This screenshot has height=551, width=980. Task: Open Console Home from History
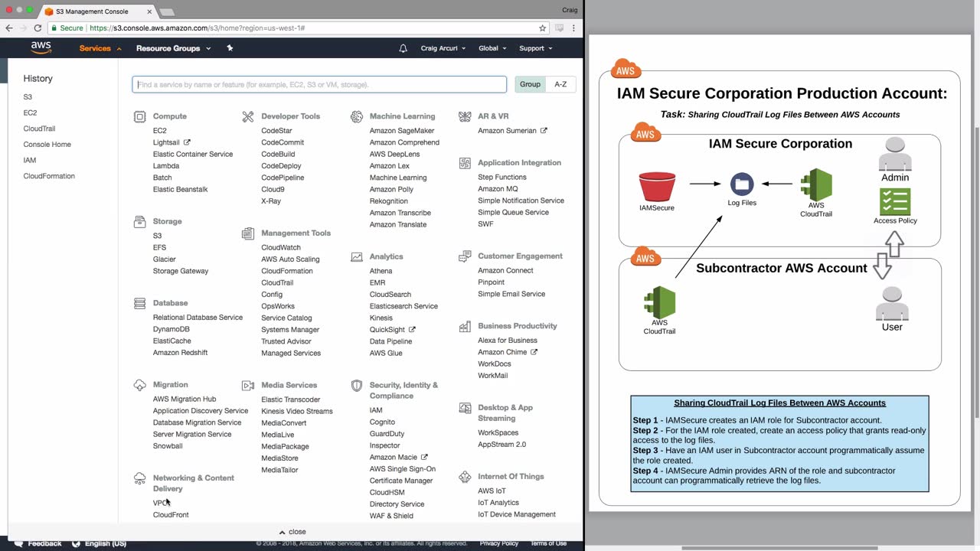pyautogui.click(x=47, y=145)
